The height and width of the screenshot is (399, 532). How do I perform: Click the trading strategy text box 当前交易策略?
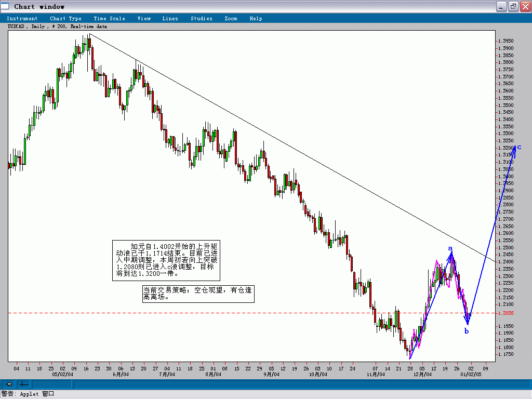(198, 294)
